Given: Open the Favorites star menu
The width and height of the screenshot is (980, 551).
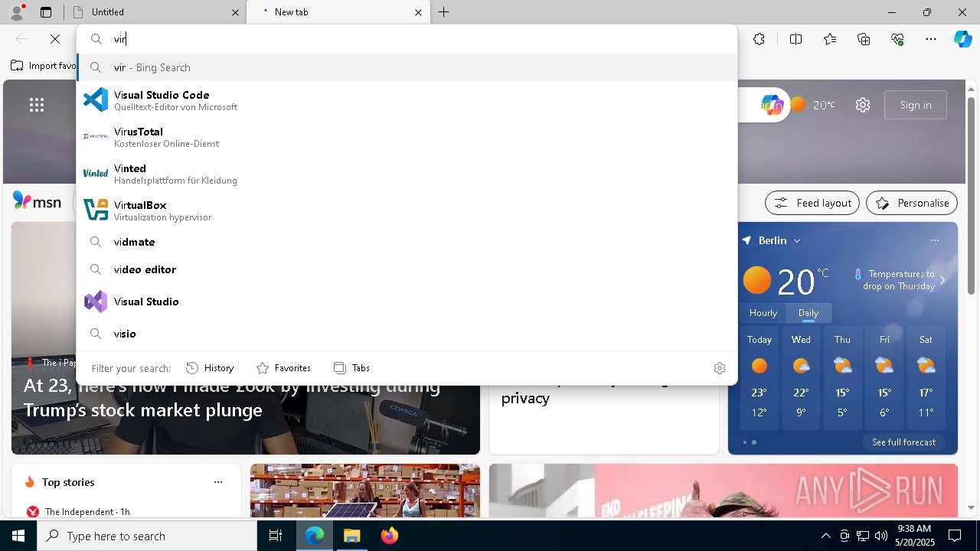Looking at the screenshot, I should point(830,39).
